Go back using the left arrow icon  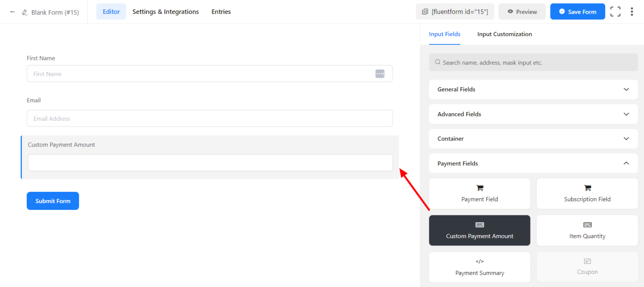pos(12,12)
